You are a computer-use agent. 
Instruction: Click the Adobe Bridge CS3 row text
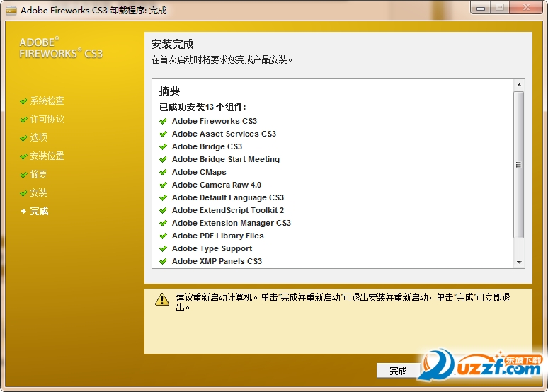[207, 146]
